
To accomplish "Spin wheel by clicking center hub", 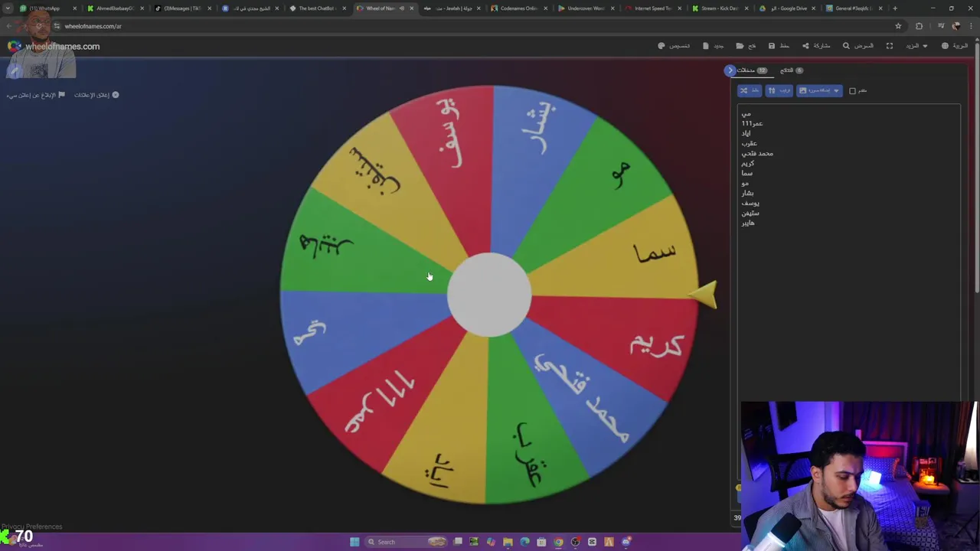I will 489,295.
